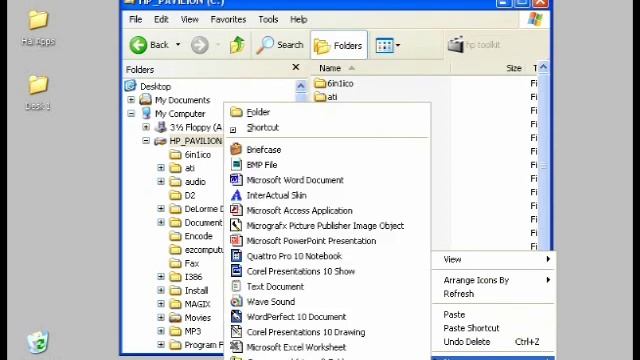Open the Search magnifier tool
The width and height of the screenshot is (640, 360).
coord(280,45)
